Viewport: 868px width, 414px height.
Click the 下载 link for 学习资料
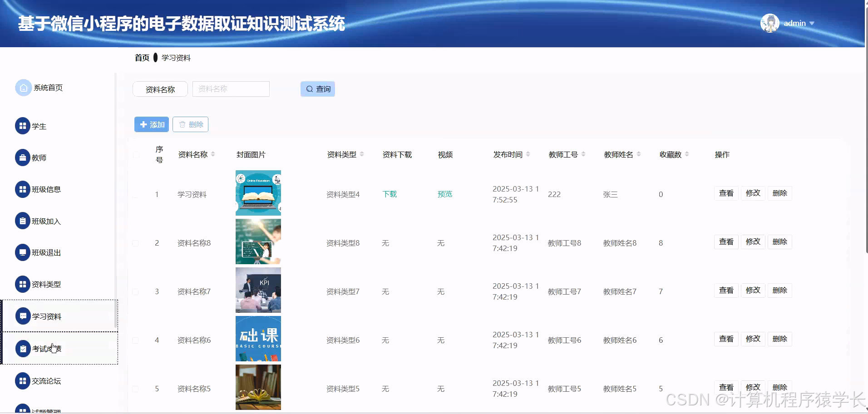[x=390, y=194]
